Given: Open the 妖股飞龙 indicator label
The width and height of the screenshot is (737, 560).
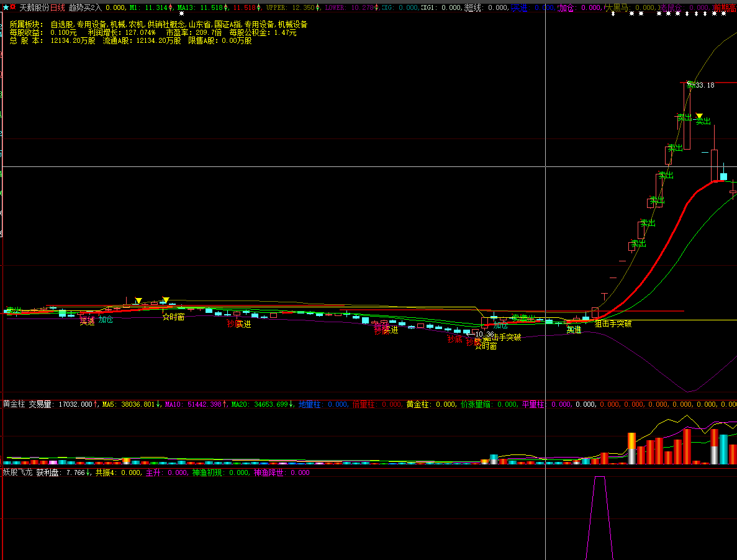Looking at the screenshot, I should 17,472.
